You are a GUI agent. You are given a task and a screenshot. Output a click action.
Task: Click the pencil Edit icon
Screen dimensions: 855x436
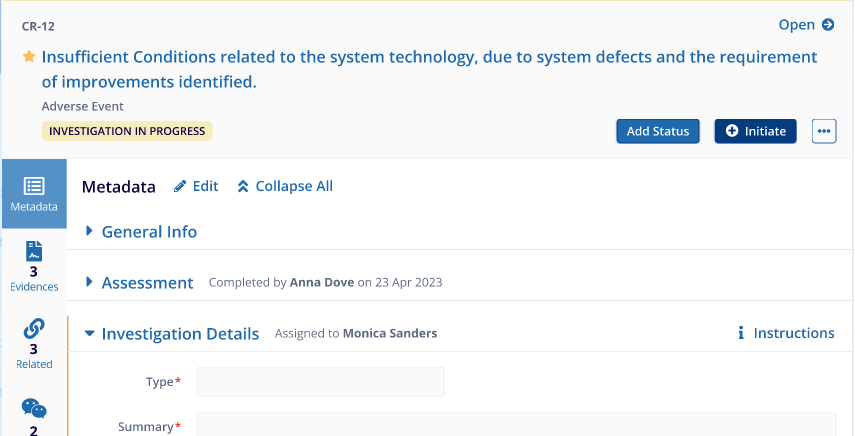point(180,186)
